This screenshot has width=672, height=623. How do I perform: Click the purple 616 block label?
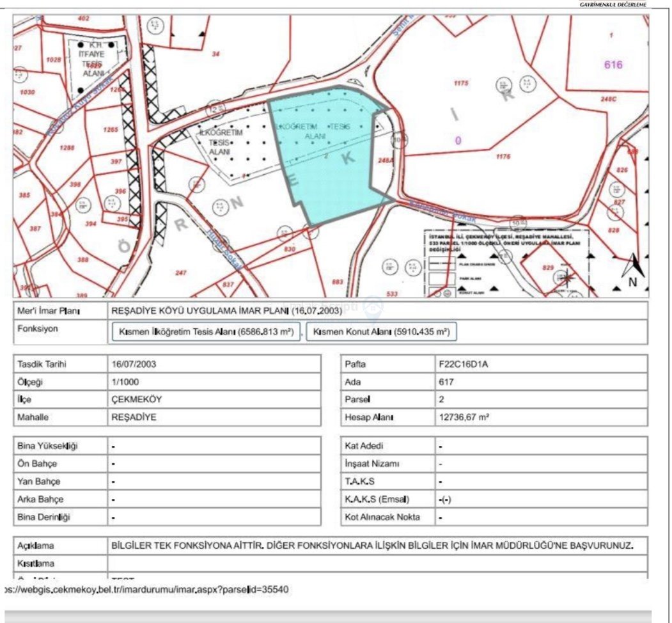click(x=613, y=65)
